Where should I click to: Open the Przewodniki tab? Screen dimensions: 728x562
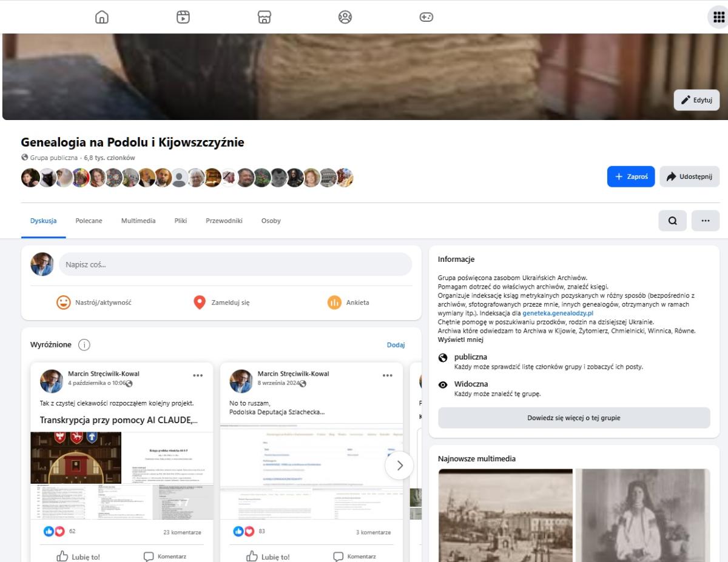(224, 221)
